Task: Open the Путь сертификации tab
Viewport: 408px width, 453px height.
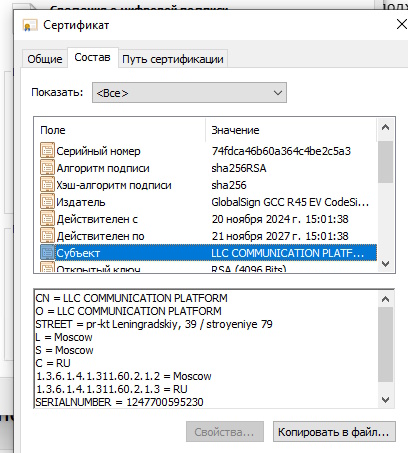Action: click(x=173, y=59)
